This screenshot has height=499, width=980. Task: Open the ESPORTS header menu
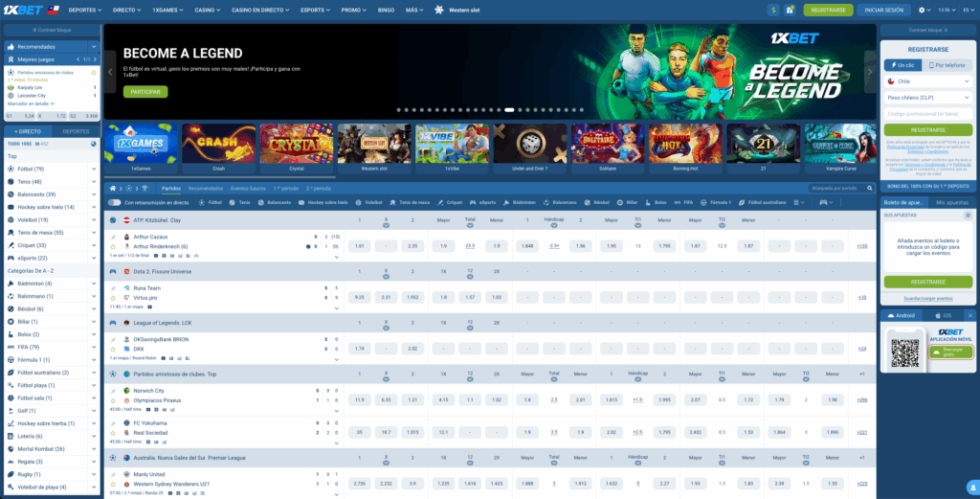315,10
